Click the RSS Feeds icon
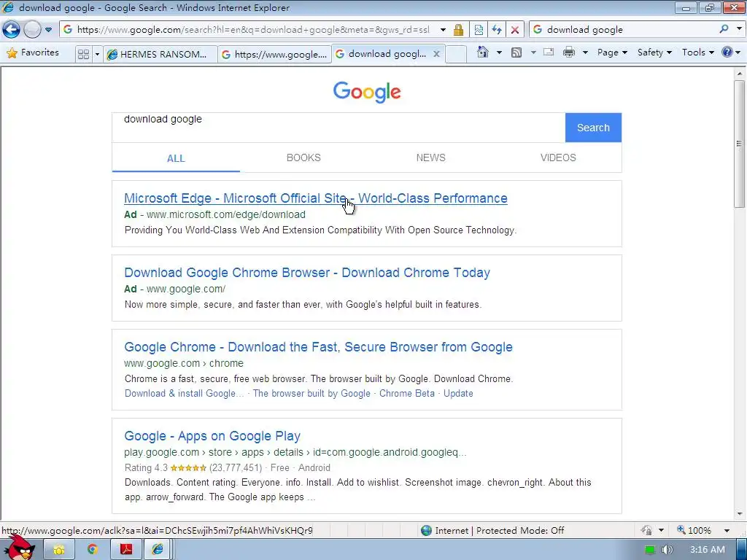The width and height of the screenshot is (747, 560). [x=516, y=52]
